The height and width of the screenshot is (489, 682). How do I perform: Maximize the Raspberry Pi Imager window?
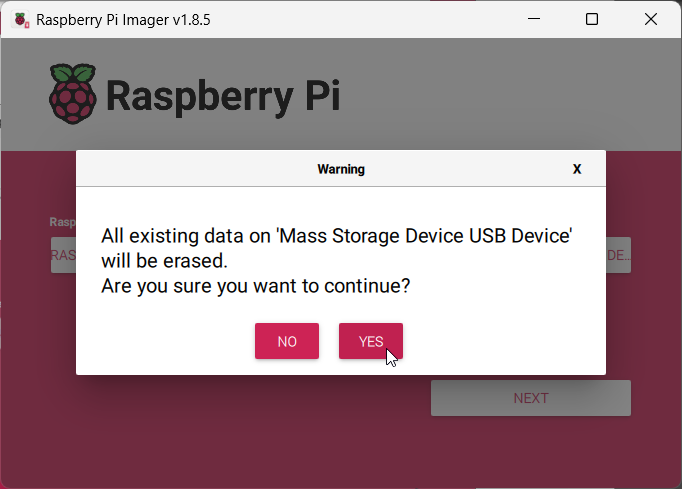(x=592, y=19)
